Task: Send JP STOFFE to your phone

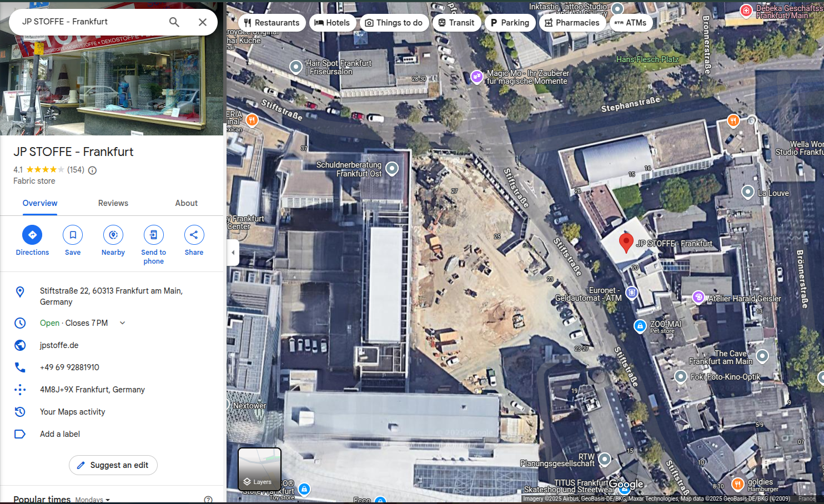Action: pyautogui.click(x=153, y=235)
